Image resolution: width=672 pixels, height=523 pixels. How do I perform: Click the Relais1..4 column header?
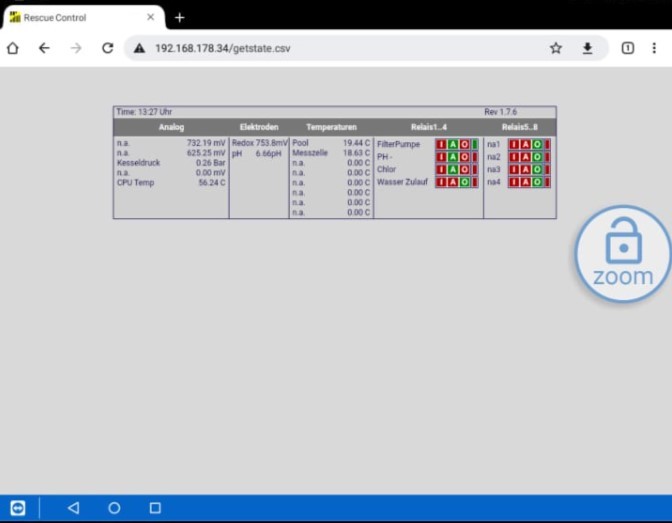pyautogui.click(x=429, y=127)
